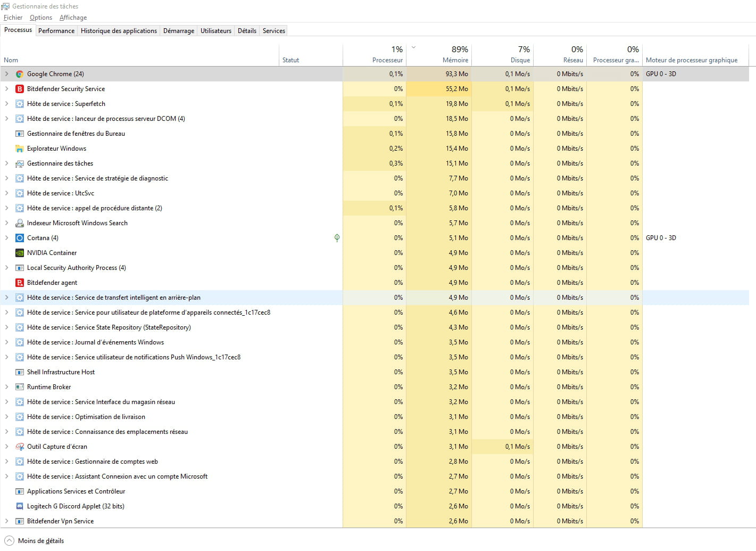The image size is (756, 551).
Task: Click the Bitdefender Vpn Service icon
Action: (20, 521)
